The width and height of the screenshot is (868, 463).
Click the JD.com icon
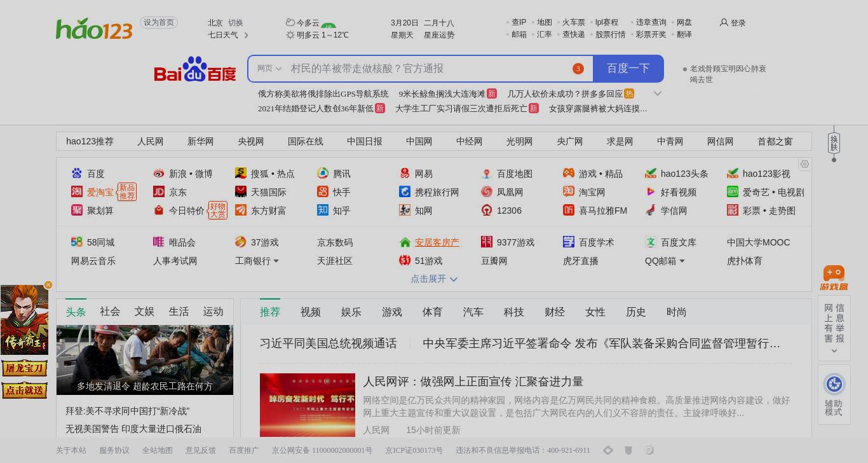pos(159,191)
